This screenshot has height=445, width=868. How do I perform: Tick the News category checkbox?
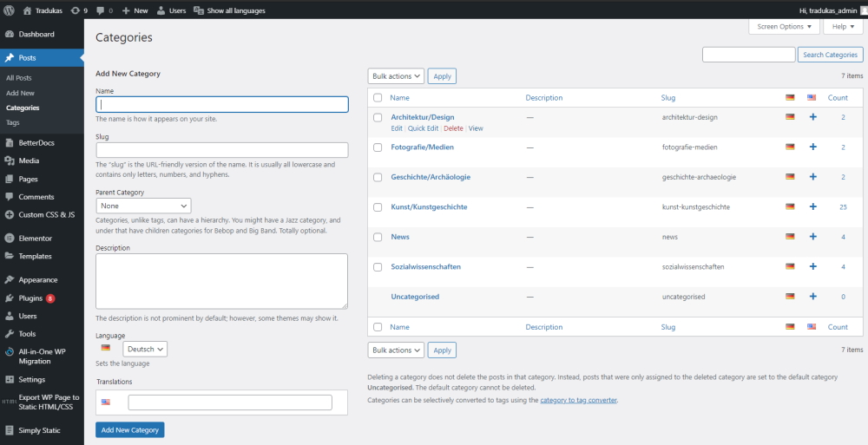point(378,237)
